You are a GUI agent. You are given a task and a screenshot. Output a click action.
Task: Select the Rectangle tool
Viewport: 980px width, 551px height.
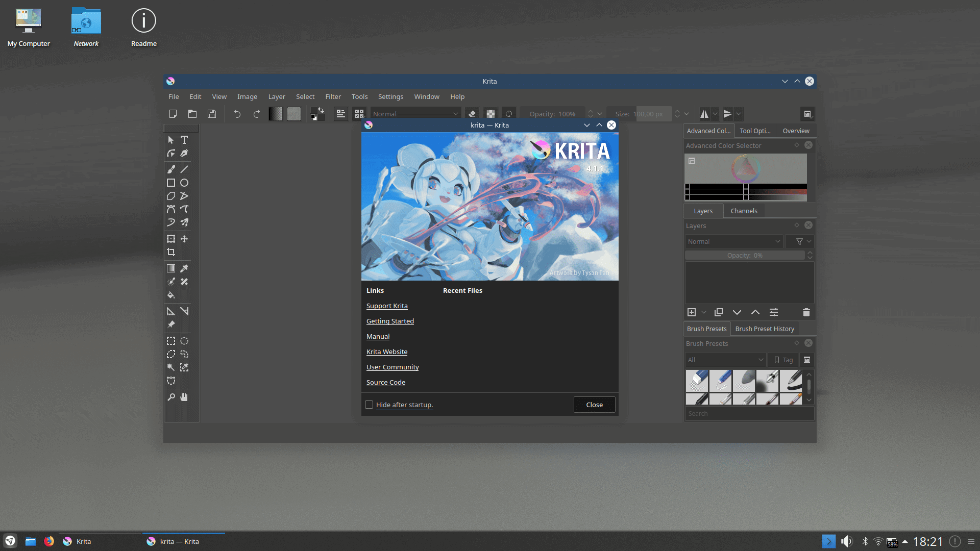(x=171, y=183)
